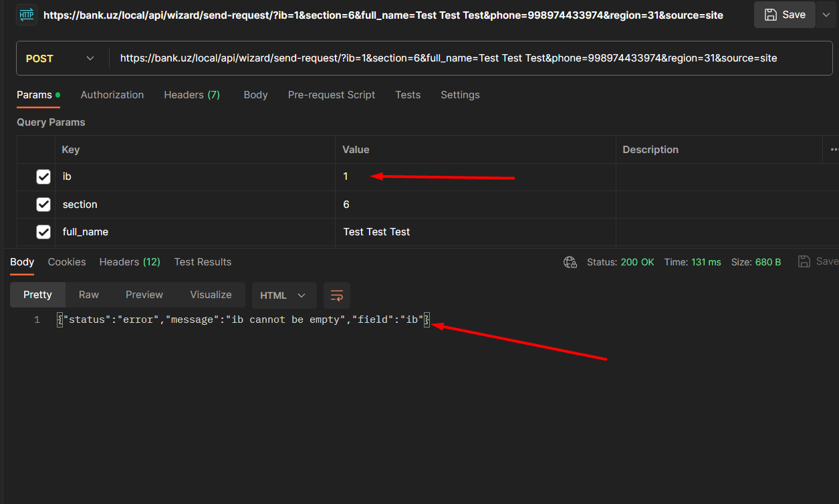The width and height of the screenshot is (839, 504).
Task: Click the ib key cell
Action: tap(195, 177)
